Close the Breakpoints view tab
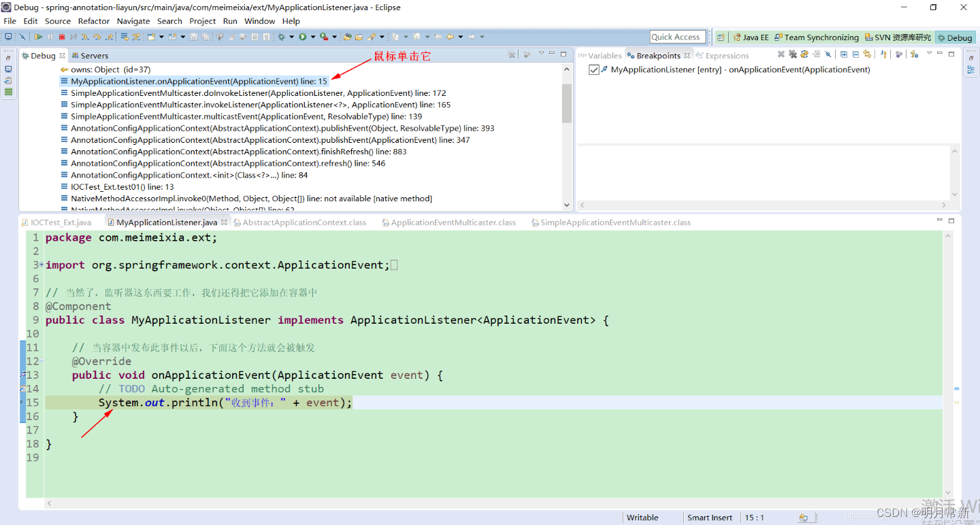 point(687,56)
